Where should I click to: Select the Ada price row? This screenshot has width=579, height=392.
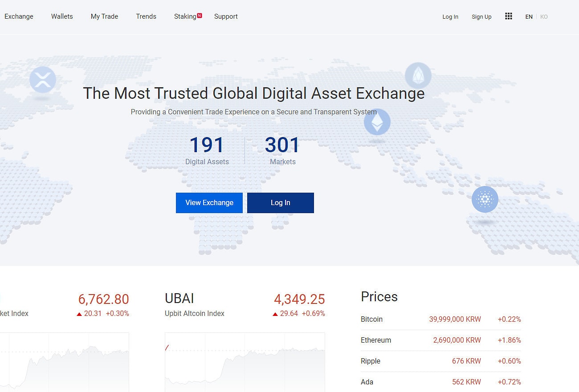coord(441,382)
